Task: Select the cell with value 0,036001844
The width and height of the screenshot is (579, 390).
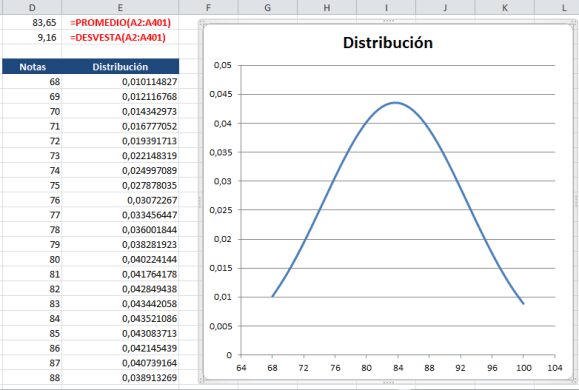Action: (120, 229)
